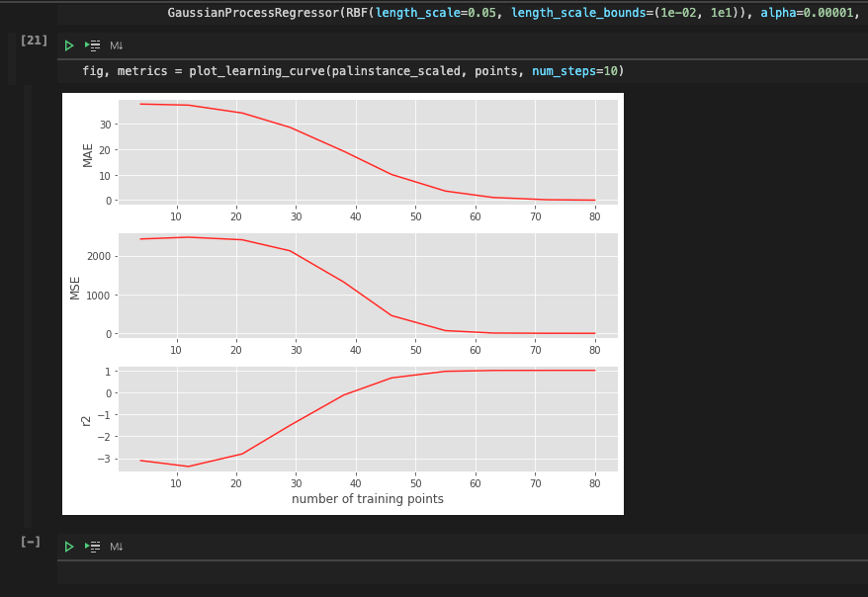Click the [-] execution label of the empty cell
The width and height of the screenshot is (868, 597).
click(x=31, y=542)
